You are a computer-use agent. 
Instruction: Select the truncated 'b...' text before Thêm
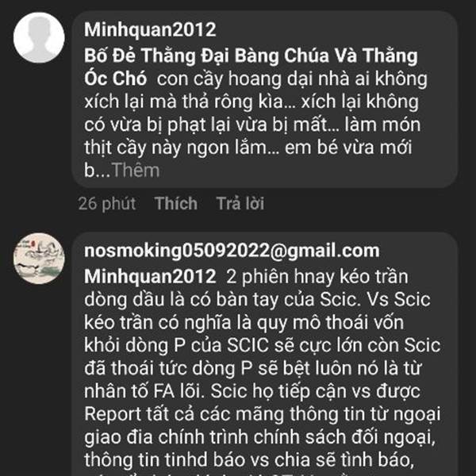coord(97,171)
